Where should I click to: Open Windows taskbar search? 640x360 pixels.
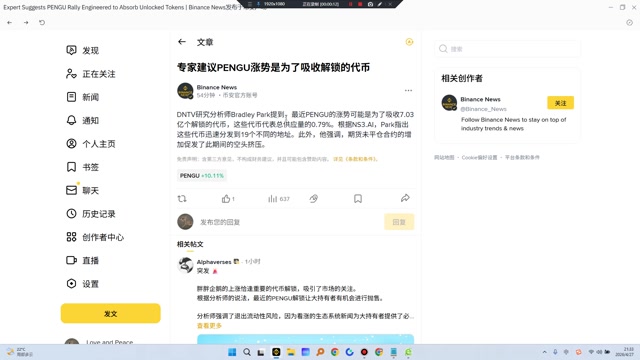247,352
